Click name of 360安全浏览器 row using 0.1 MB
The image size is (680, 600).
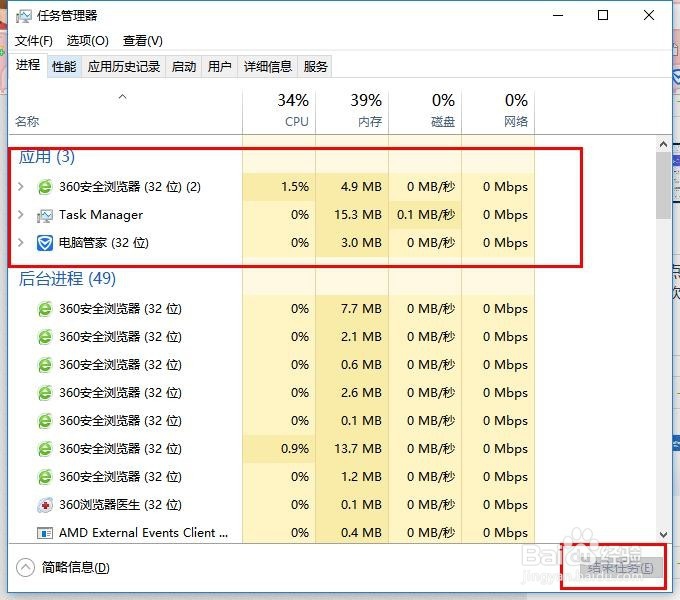(x=121, y=421)
